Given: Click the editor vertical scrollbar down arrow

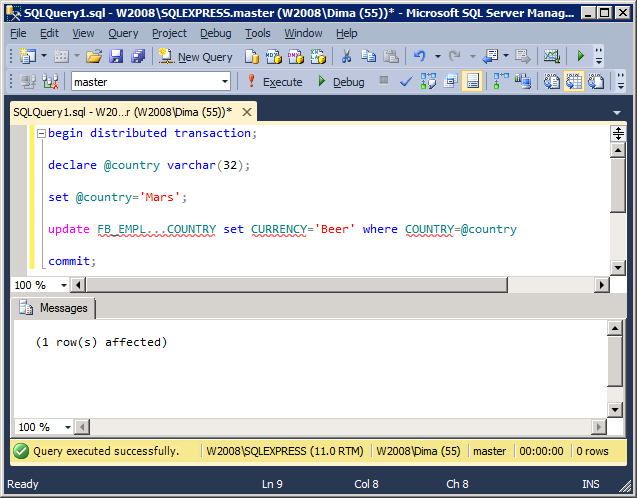Looking at the screenshot, I should click(x=618, y=267).
